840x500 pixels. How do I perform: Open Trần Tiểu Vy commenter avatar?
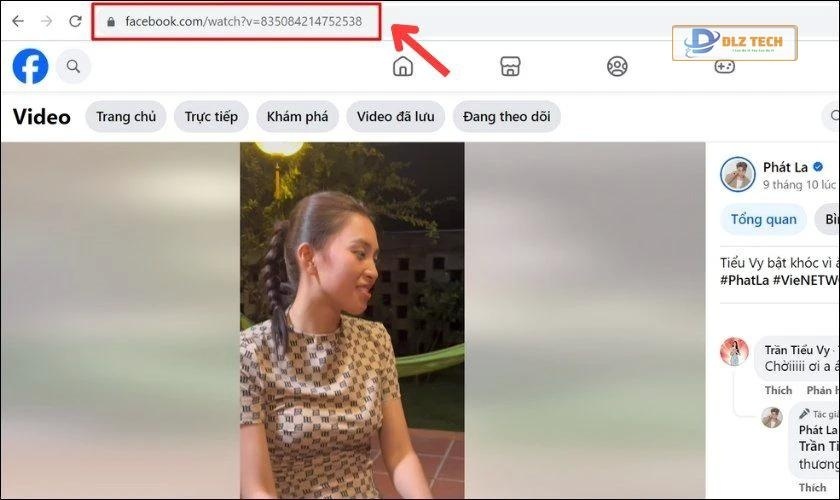tap(734, 352)
